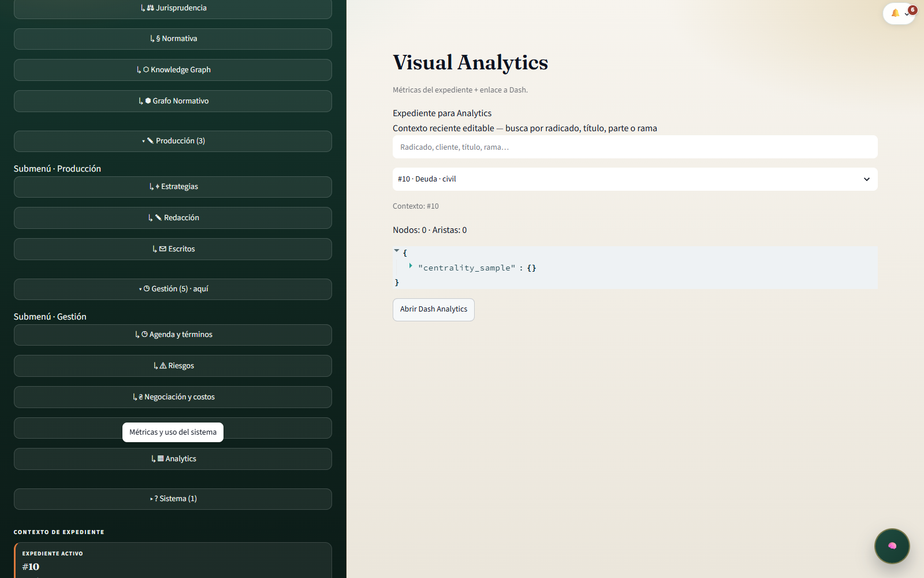The image size is (924, 578).
Task: Click 'Métricas del expediente + enlace a Dash' text
Action: click(460, 90)
